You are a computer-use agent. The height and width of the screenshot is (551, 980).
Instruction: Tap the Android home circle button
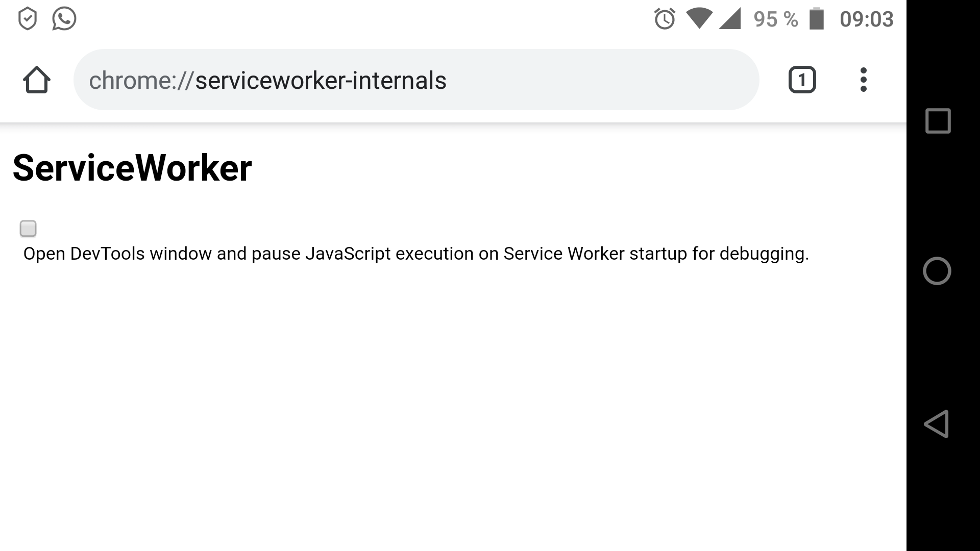tap(937, 271)
